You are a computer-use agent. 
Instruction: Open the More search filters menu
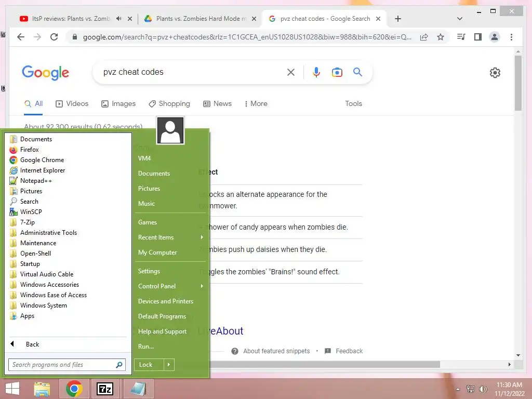256,104
